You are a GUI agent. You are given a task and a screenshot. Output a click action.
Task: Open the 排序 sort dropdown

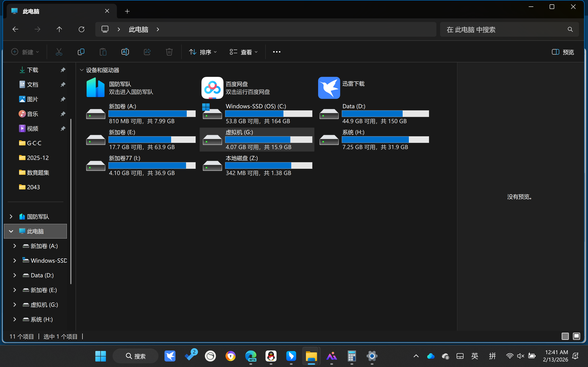(x=203, y=52)
